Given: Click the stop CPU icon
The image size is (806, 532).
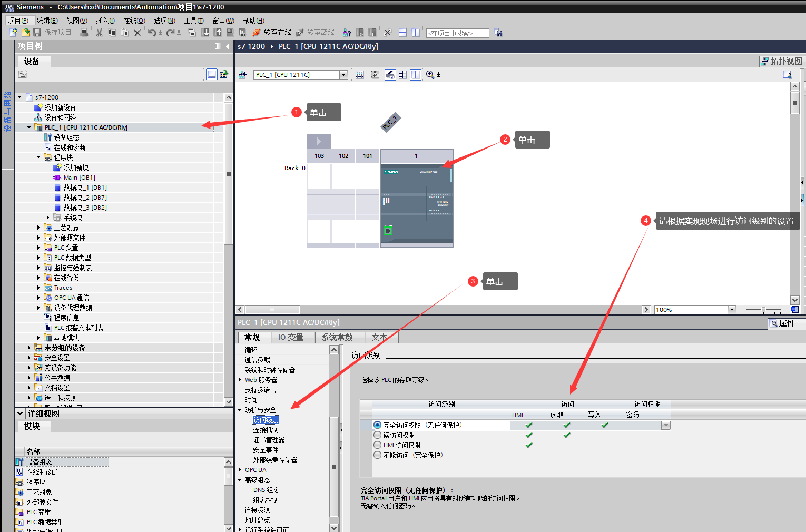Looking at the screenshot, I should 372,33.
